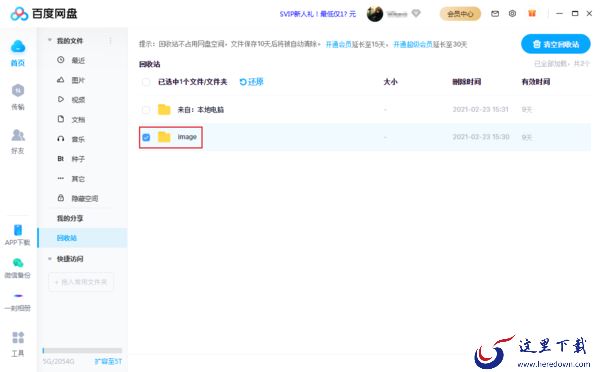Click the restore arrow icon by 还原
This screenshot has height=372, width=600.
click(243, 82)
